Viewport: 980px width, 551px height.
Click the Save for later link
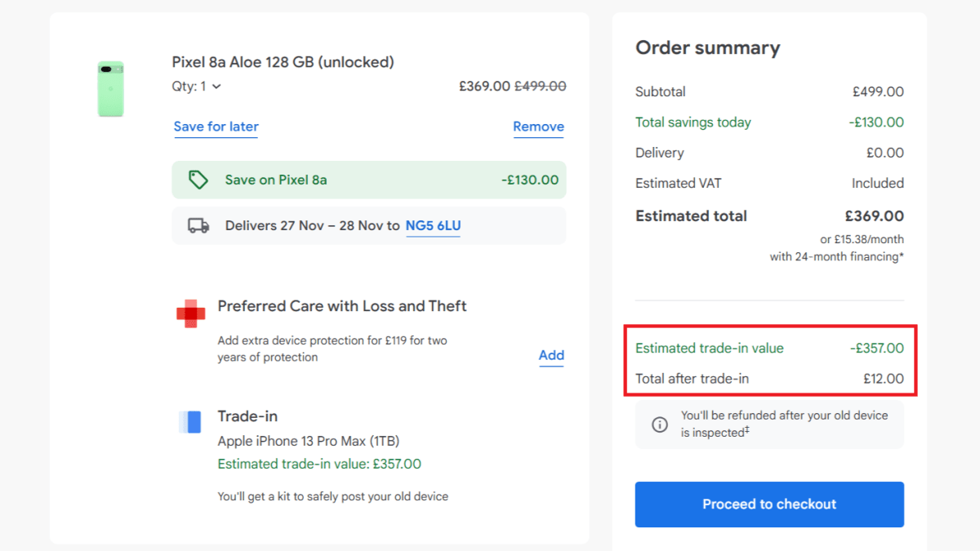pyautogui.click(x=216, y=127)
